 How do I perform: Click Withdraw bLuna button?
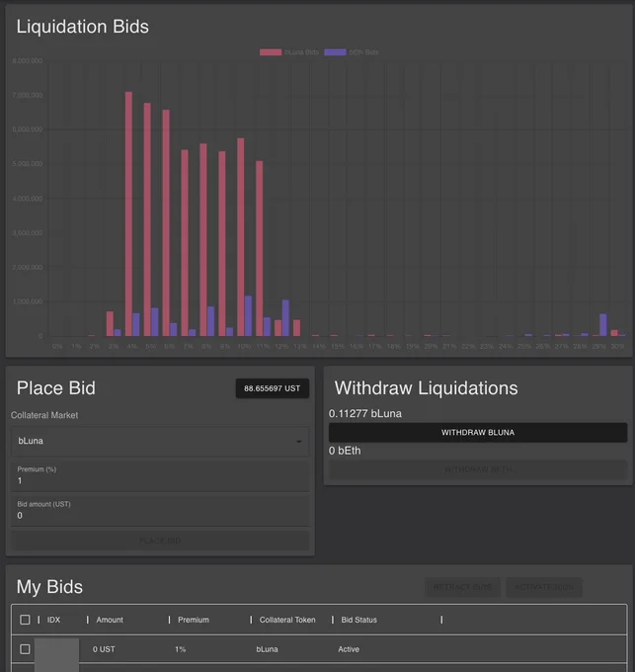(478, 433)
